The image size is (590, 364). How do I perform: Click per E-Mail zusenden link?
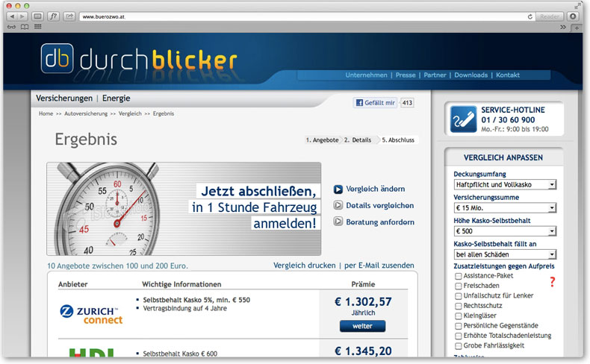[379, 266]
